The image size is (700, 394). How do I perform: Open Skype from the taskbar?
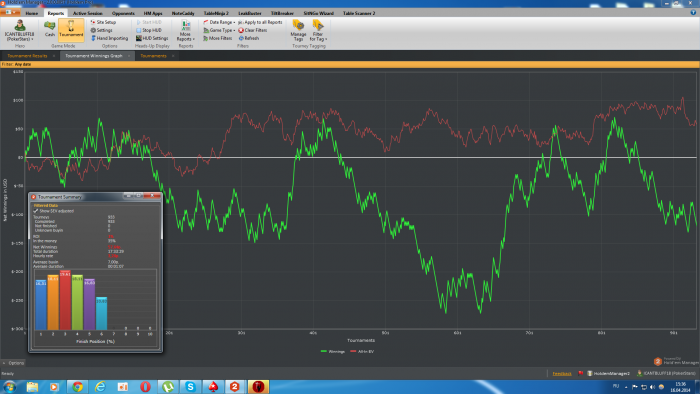pos(190,386)
